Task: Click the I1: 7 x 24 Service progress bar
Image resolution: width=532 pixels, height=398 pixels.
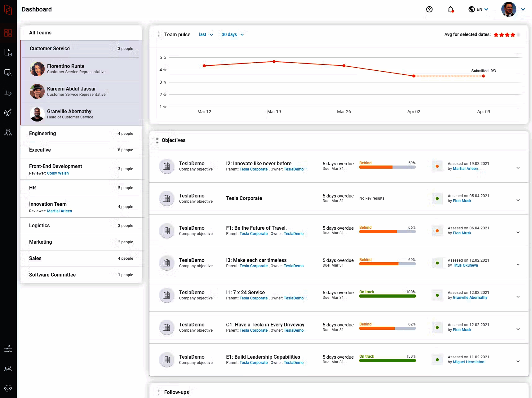Action: (387, 296)
